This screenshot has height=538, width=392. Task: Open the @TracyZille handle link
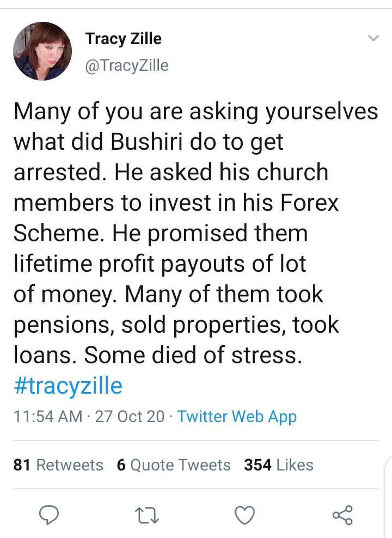[127, 66]
